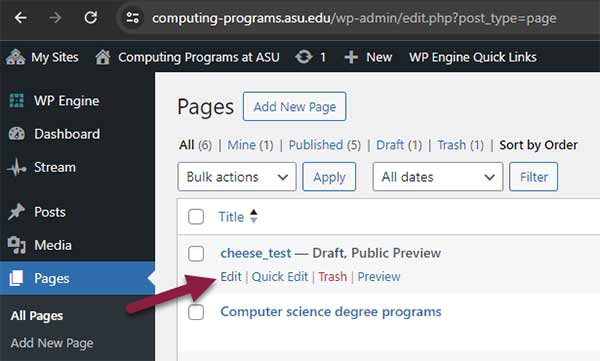Image resolution: width=600 pixels, height=361 pixels.
Task: Toggle the select-all checkbox beside Title
Action: tap(196, 217)
